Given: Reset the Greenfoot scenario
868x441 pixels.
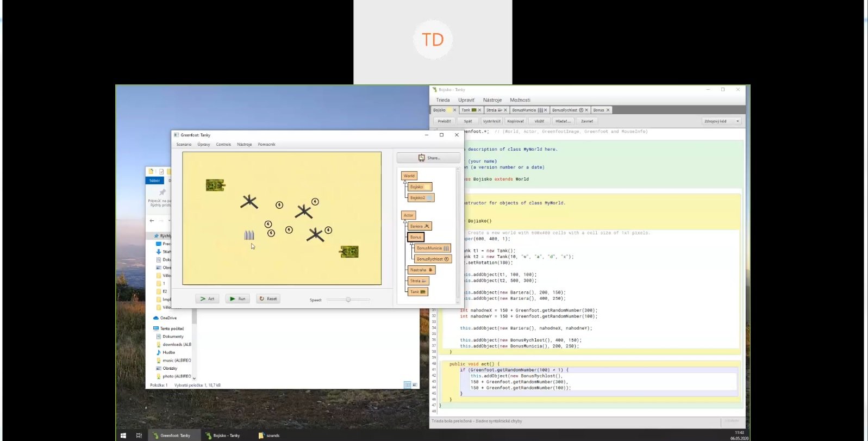Looking at the screenshot, I should pos(268,299).
